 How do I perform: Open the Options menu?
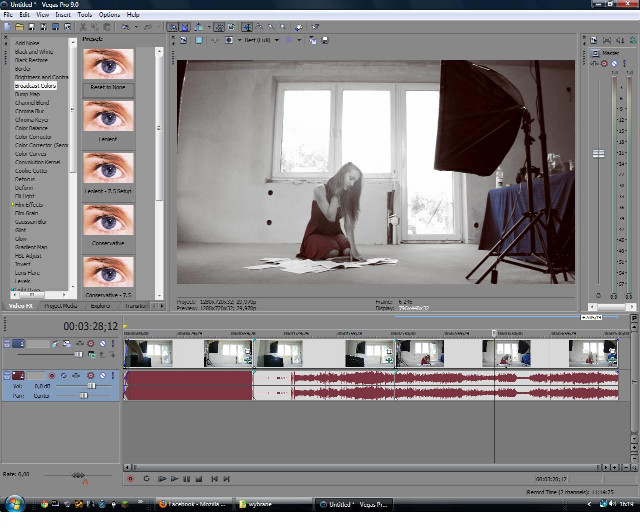pos(109,15)
